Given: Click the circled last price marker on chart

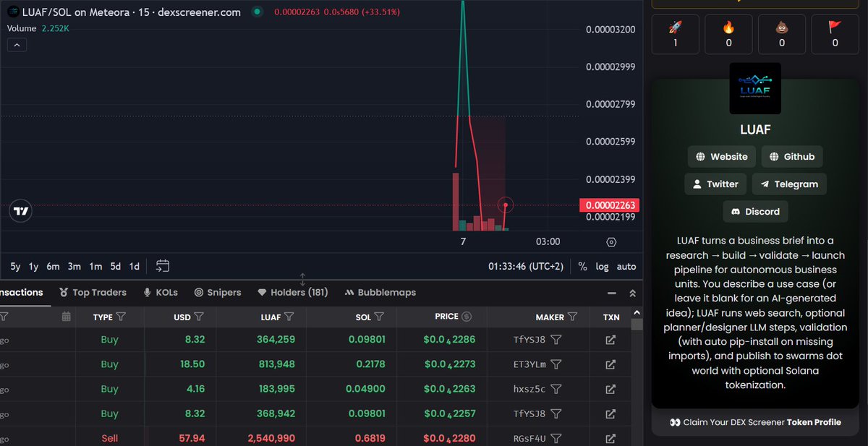Looking at the screenshot, I should click(506, 205).
